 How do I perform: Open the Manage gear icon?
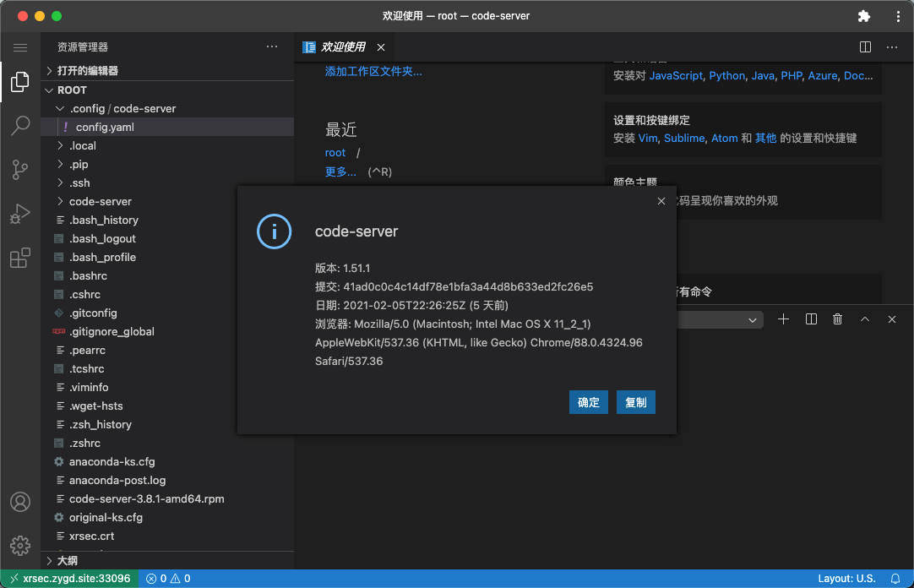coord(19,546)
